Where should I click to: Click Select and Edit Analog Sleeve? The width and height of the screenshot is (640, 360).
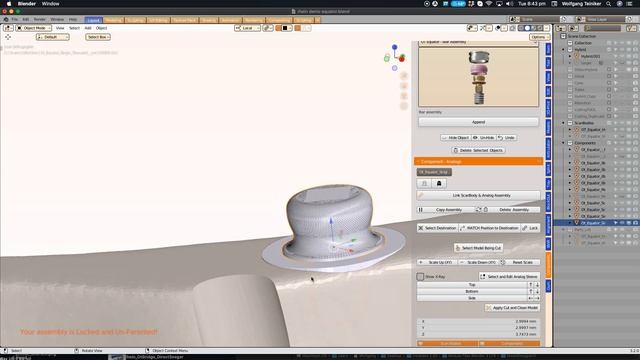[x=509, y=277]
